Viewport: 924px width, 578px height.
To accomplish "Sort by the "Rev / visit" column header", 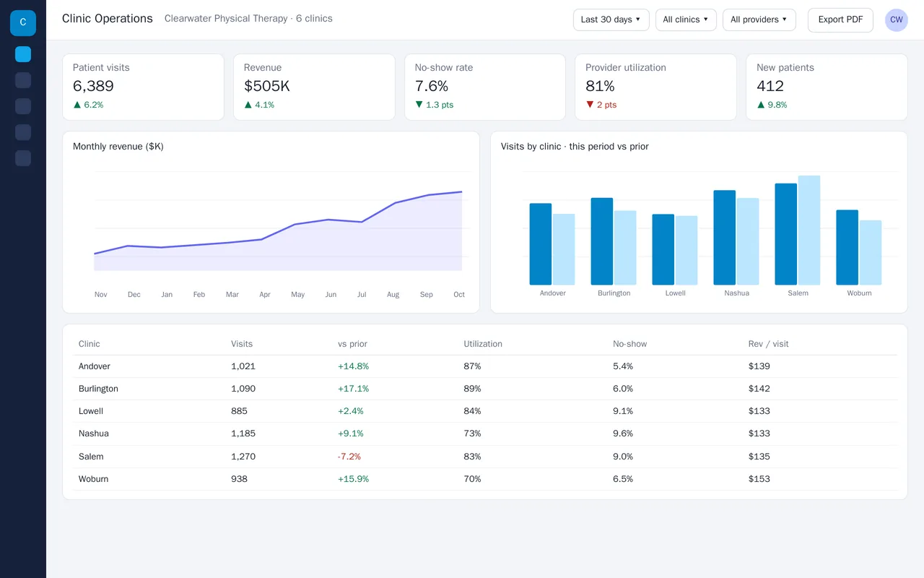I will pyautogui.click(x=769, y=344).
